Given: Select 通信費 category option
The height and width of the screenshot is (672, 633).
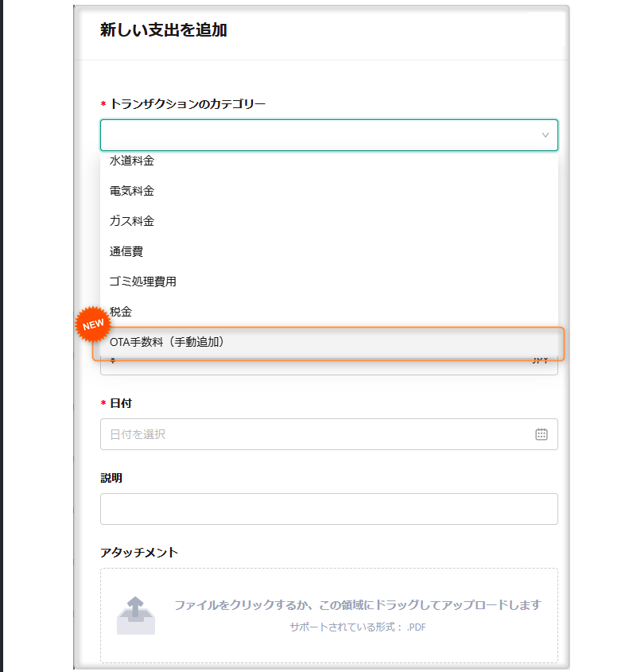Looking at the screenshot, I should pyautogui.click(x=328, y=251).
